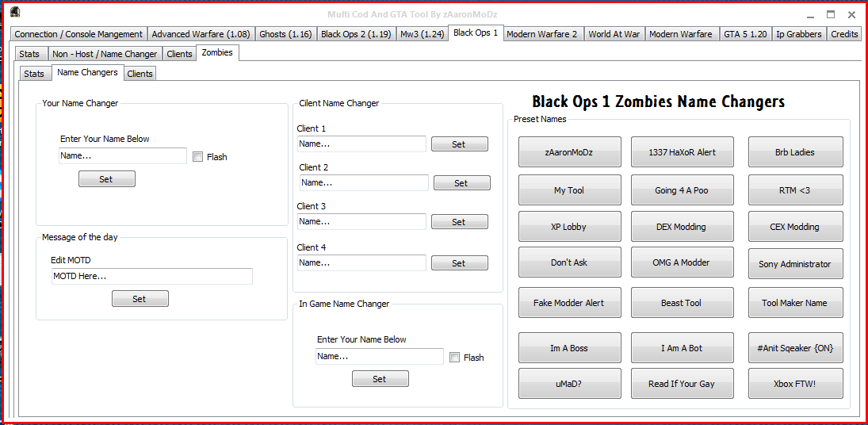Pick the Xbox FTW! preset

[795, 384]
